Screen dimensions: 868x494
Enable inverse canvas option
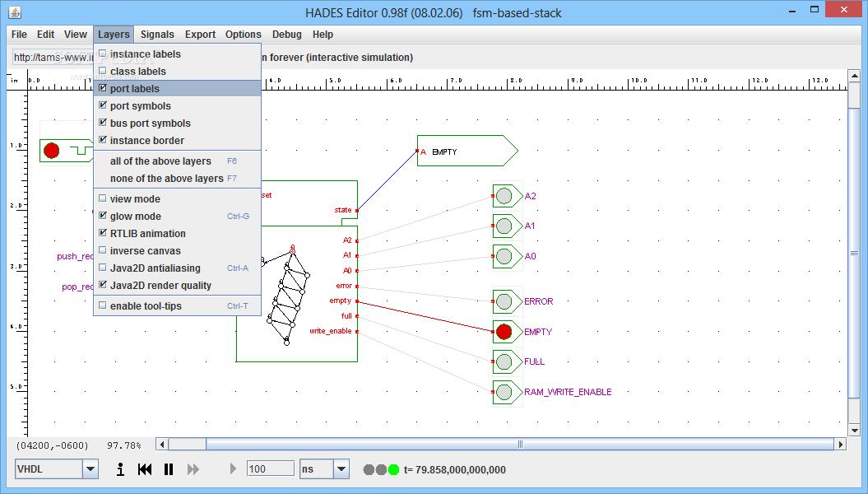(x=177, y=251)
